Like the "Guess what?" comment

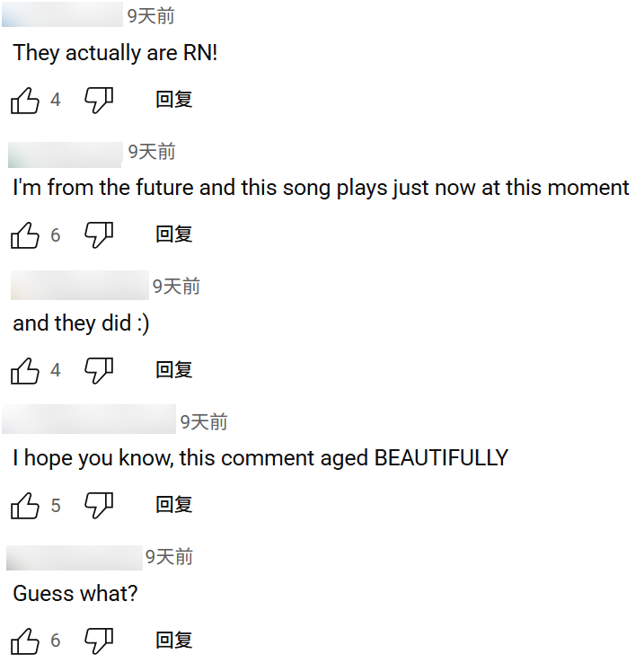(25, 641)
